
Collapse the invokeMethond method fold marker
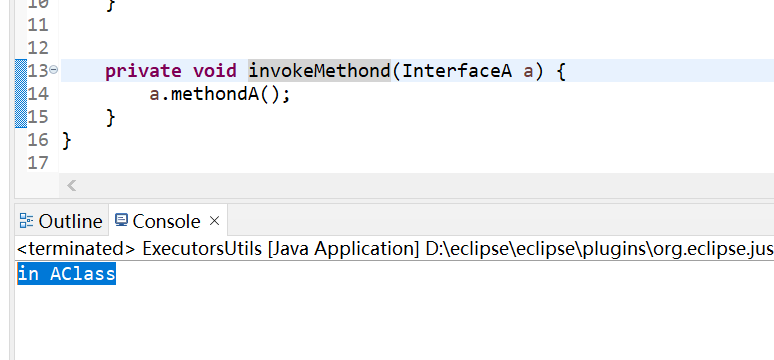53,70
